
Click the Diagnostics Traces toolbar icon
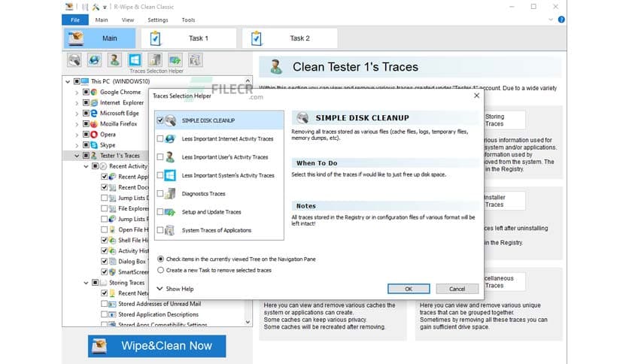click(155, 59)
